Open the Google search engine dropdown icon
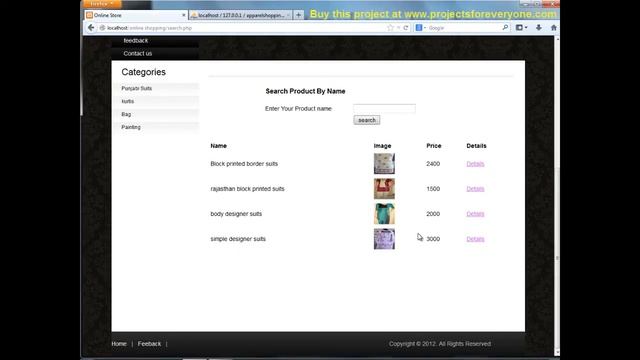This screenshot has height=360, width=640. click(420, 28)
